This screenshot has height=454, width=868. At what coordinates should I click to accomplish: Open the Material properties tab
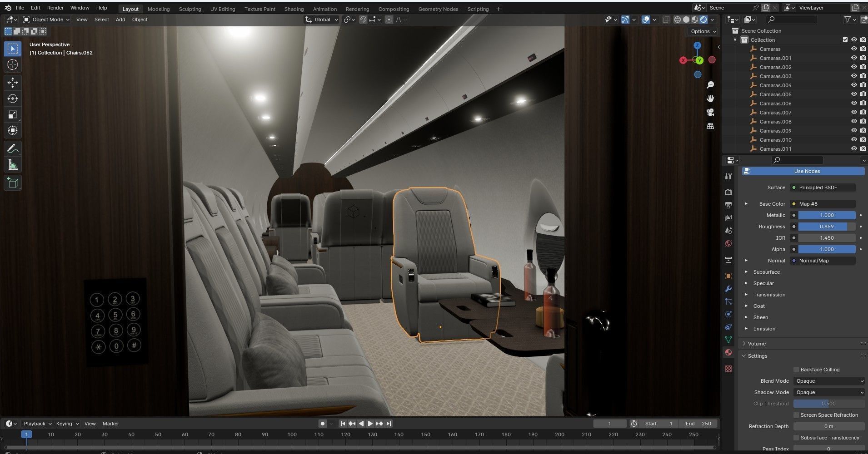coord(728,352)
